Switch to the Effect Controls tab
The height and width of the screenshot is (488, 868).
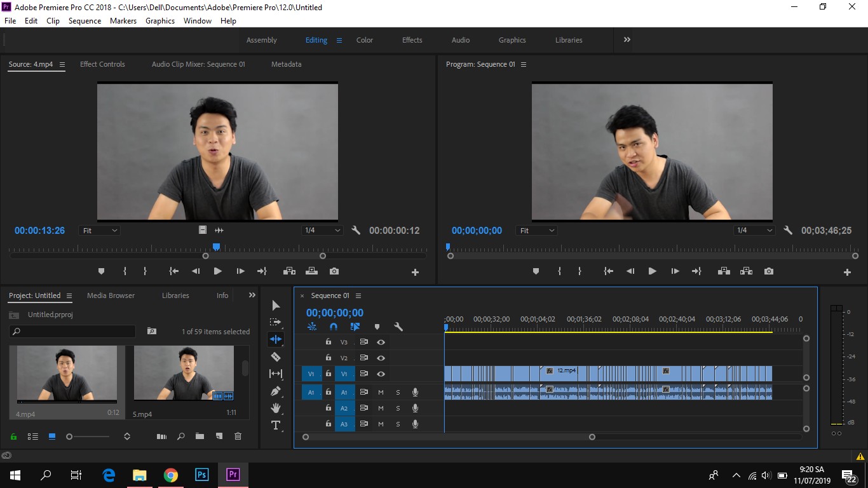(x=102, y=64)
